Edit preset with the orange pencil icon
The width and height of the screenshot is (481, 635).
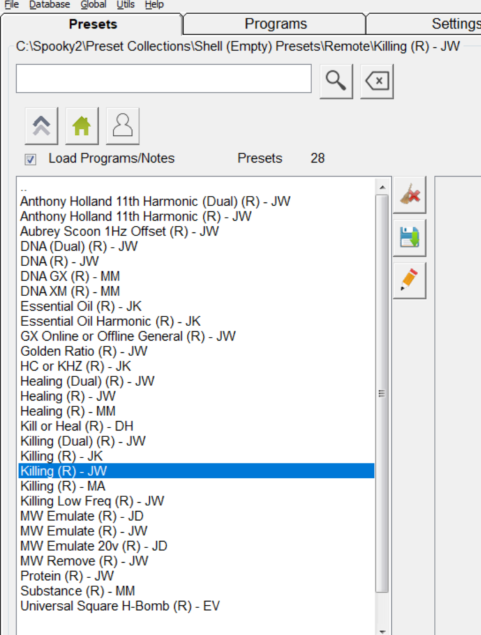click(x=410, y=280)
